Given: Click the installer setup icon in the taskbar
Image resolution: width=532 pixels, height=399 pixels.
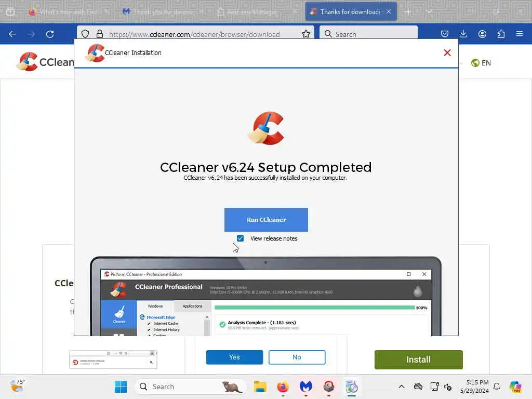Looking at the screenshot, I should click(x=352, y=387).
